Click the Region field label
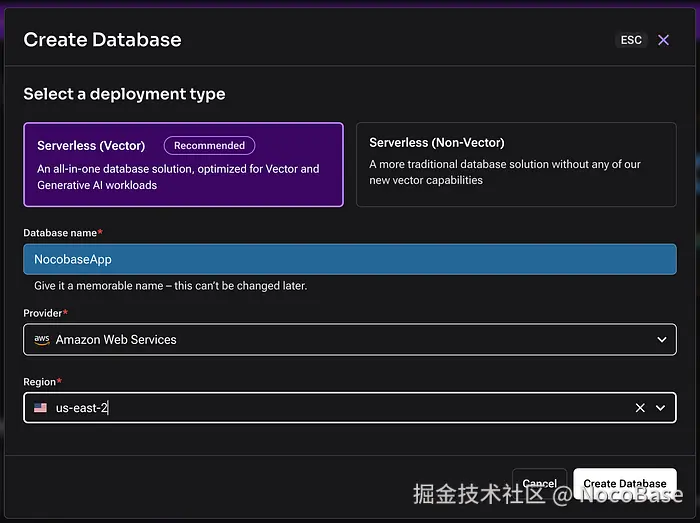700x523 pixels. pyautogui.click(x=42, y=382)
